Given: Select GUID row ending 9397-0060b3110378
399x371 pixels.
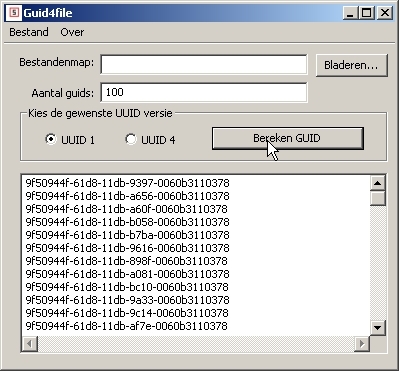Looking at the screenshot, I should (127, 183).
